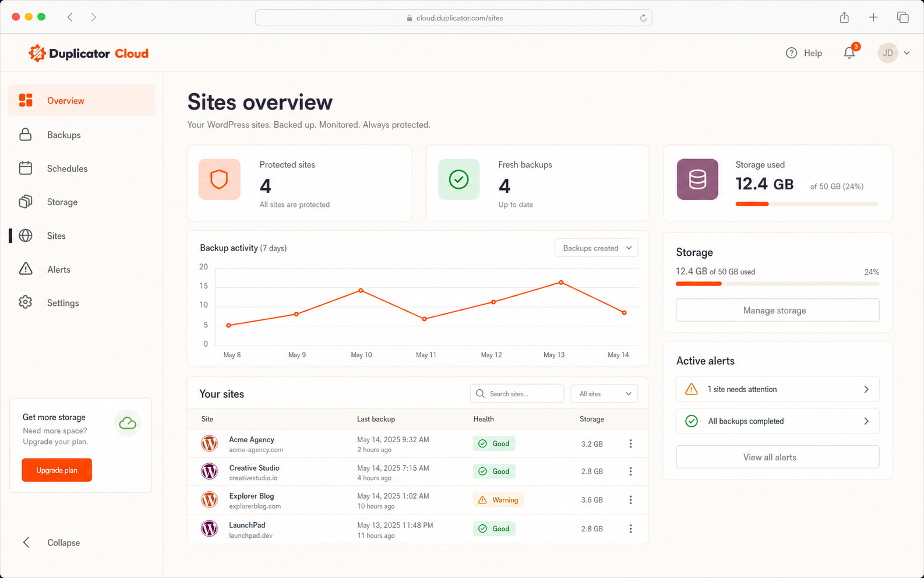Open Backups in sidebar
Image resolution: width=924 pixels, height=578 pixels.
(x=82, y=135)
